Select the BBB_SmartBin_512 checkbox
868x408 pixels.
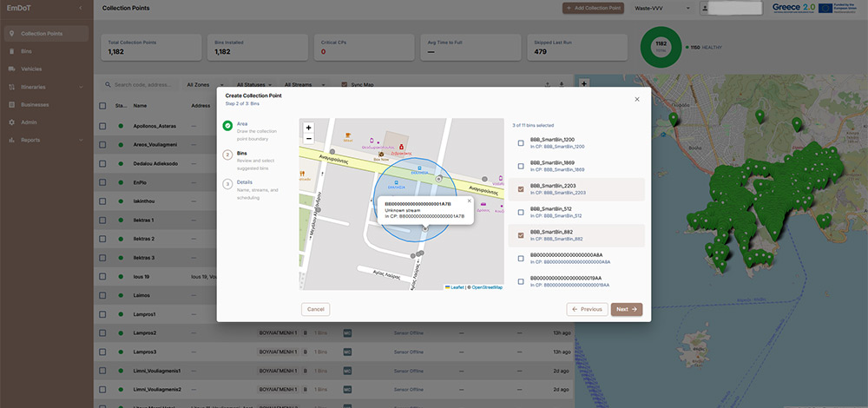pos(520,212)
